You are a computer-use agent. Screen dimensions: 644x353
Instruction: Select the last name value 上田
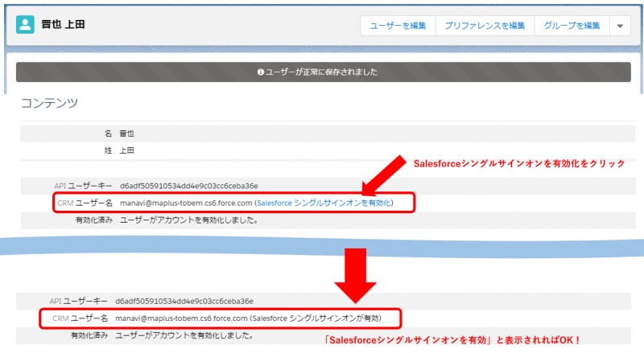pyautogui.click(x=127, y=150)
